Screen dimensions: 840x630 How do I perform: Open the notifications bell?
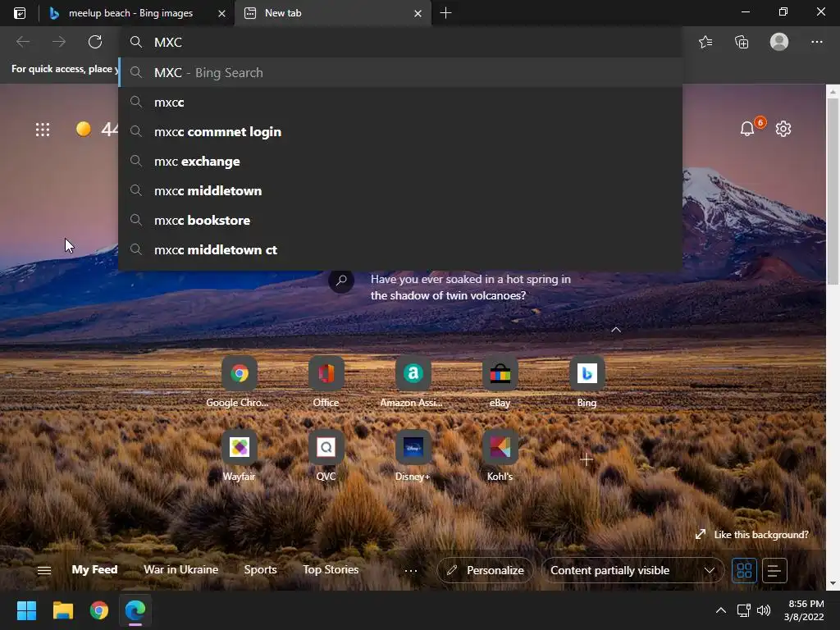747,129
